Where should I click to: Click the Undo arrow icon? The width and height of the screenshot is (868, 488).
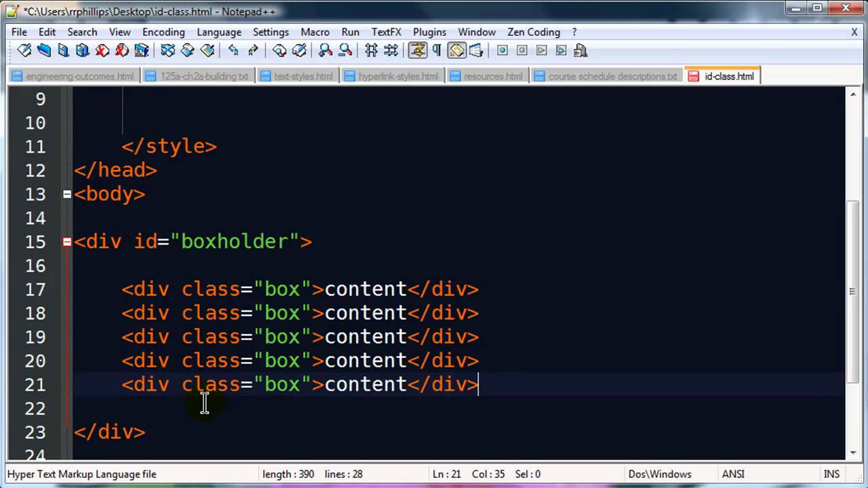point(233,50)
